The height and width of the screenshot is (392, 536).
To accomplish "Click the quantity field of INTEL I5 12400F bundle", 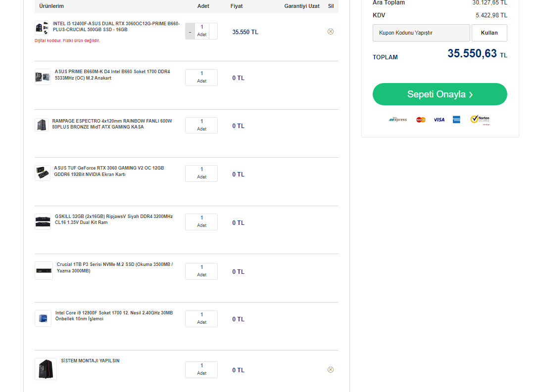I will 202,32.
